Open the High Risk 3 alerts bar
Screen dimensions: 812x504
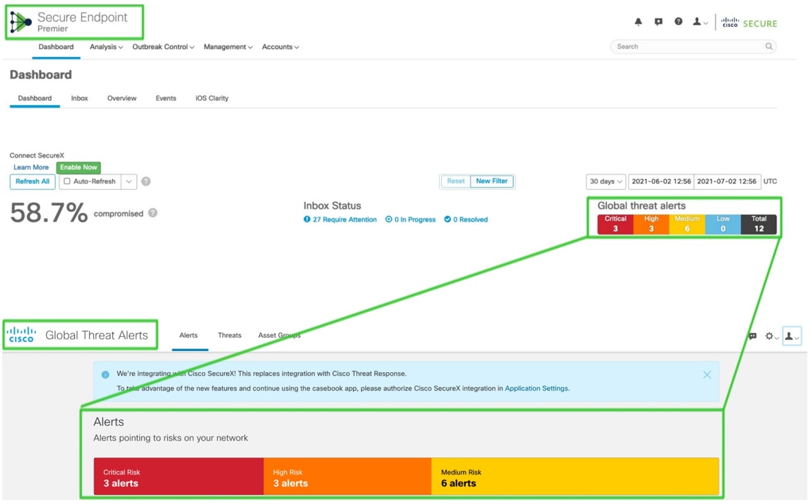(x=347, y=476)
